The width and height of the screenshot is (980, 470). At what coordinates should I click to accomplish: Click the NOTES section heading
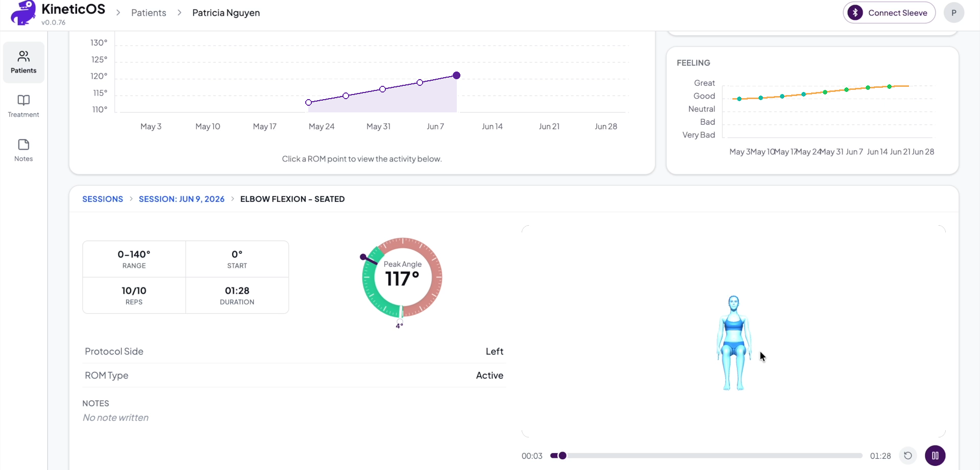click(96, 404)
